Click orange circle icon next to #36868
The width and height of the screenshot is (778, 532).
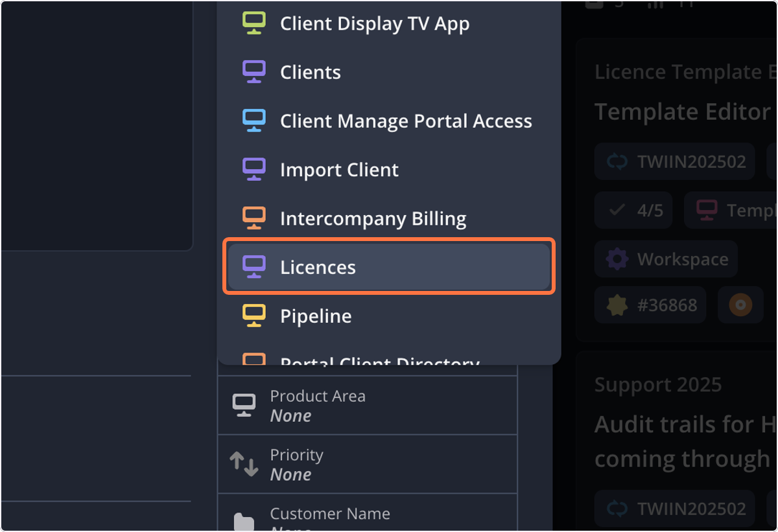(740, 305)
